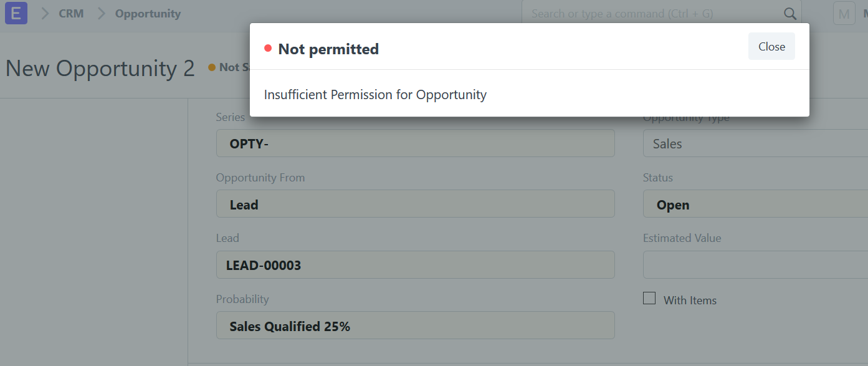Click the search magnifier icon
Screen dimensions: 868x366
pos(789,13)
